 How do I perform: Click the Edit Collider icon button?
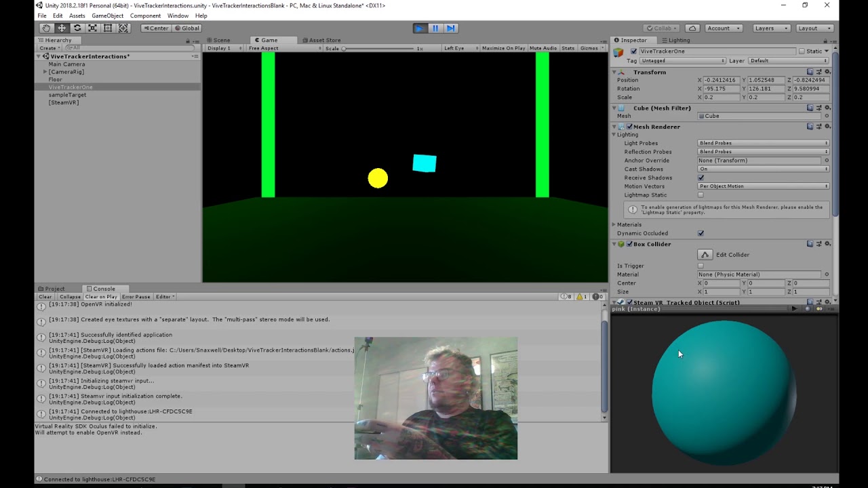coord(705,254)
